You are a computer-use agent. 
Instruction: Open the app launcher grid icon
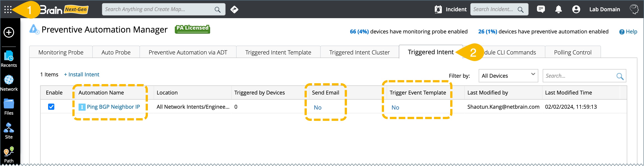[8, 10]
